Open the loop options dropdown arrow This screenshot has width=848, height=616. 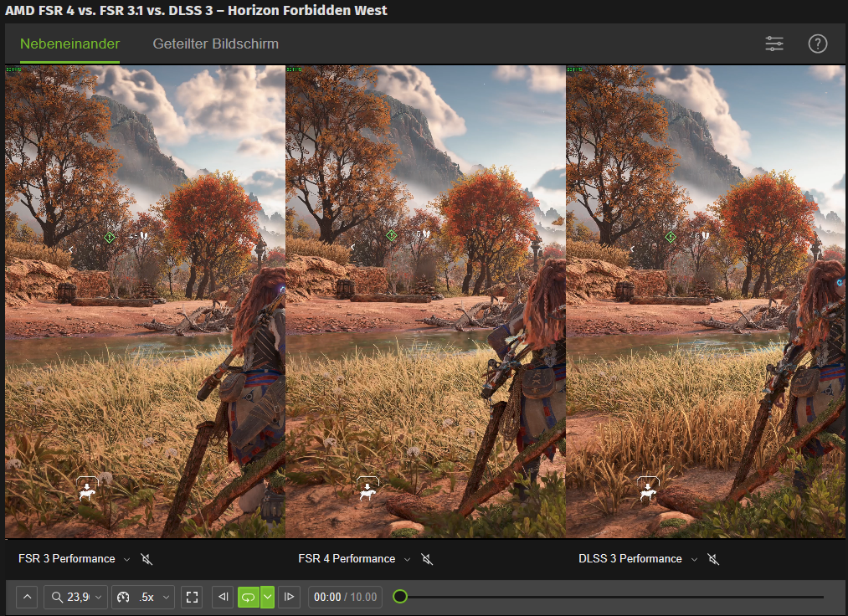tap(267, 597)
